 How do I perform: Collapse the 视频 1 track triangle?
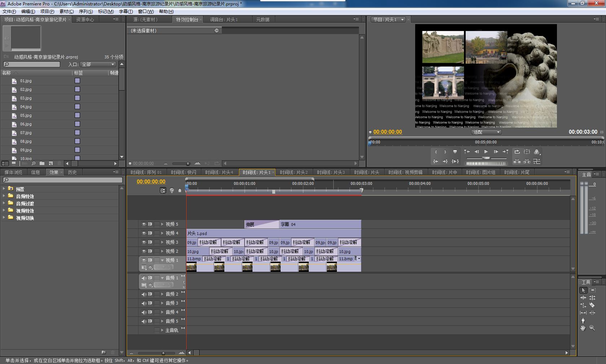[162, 260]
